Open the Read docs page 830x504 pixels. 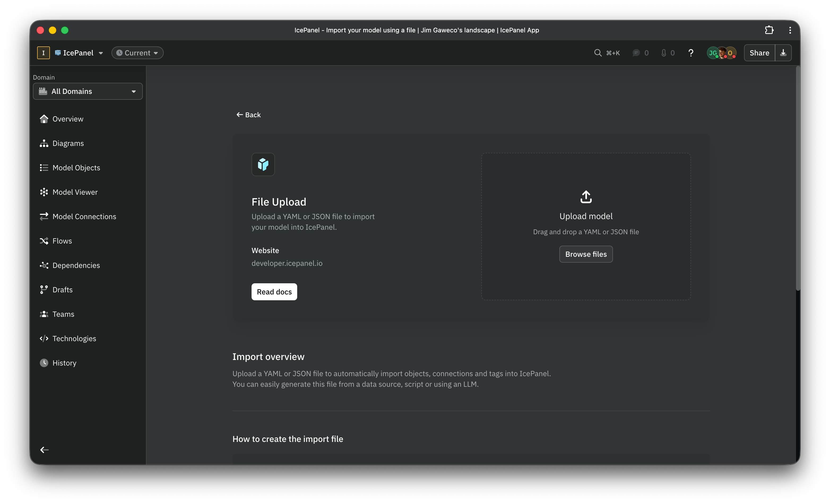pos(274,292)
